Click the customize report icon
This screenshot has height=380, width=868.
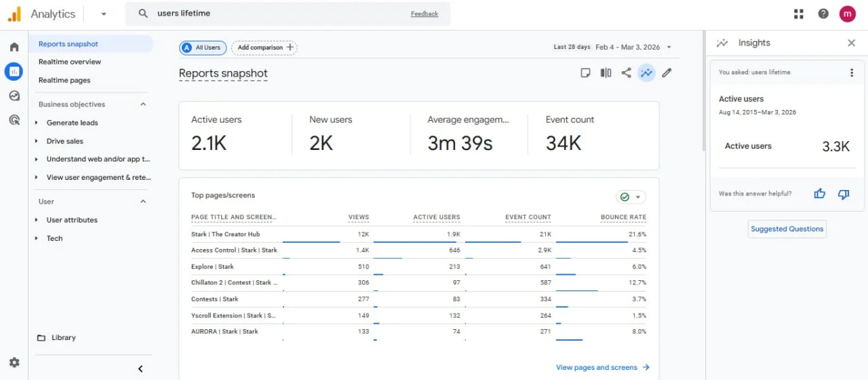click(x=586, y=73)
